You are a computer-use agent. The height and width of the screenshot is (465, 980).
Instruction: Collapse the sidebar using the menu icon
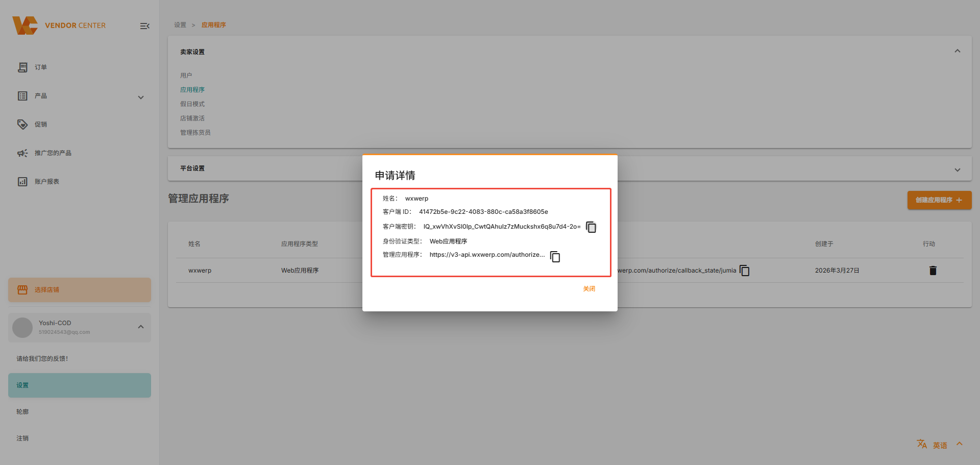[145, 26]
